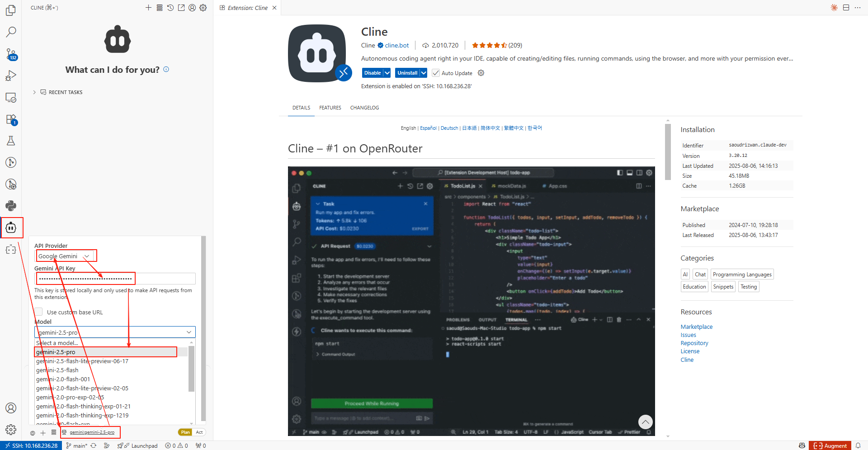Open the License resource link
This screenshot has width=868, height=450.
coord(690,351)
